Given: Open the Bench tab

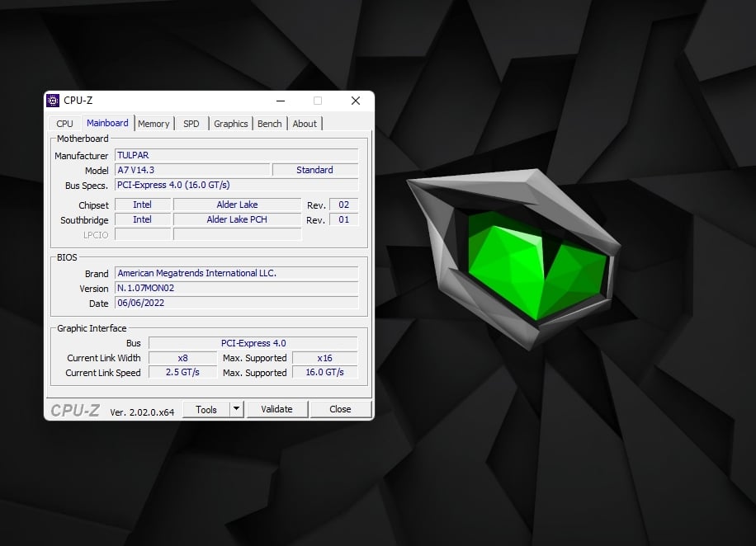Looking at the screenshot, I should [x=269, y=124].
